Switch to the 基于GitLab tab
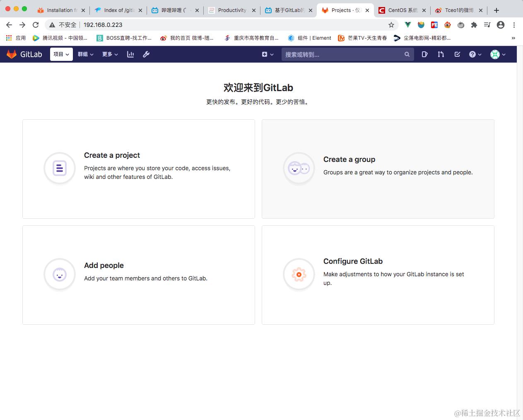The height and width of the screenshot is (420, 523). (289, 10)
